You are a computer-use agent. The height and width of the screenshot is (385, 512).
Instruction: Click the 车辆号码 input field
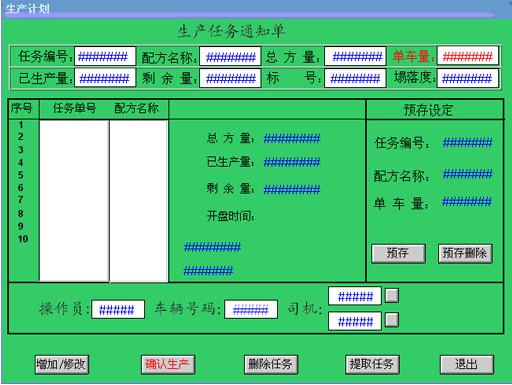pyautogui.click(x=251, y=309)
